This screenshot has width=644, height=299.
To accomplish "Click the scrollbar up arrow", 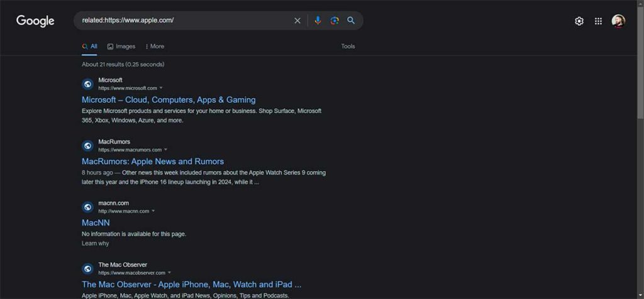I will [x=640, y=3].
